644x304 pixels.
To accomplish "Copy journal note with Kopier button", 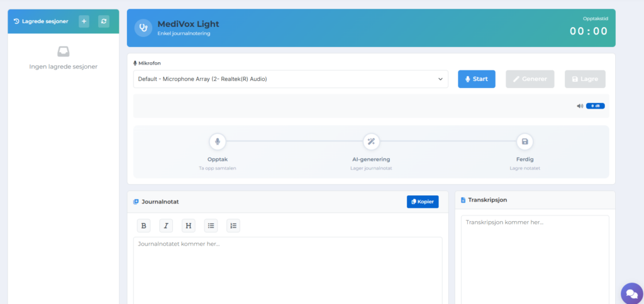I will 422,202.
